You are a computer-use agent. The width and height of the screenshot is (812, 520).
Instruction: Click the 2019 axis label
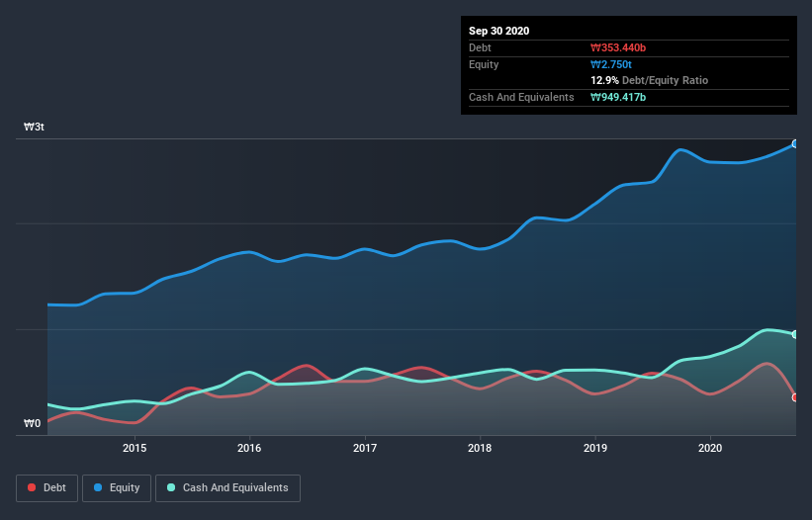click(x=595, y=448)
